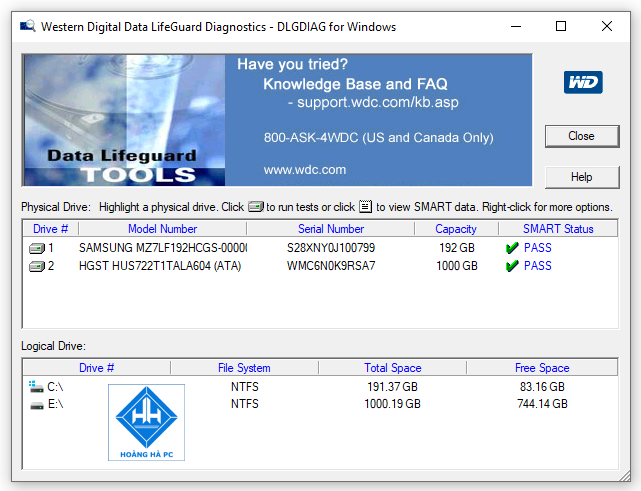This screenshot has width=641, height=491.
Task: Click PASS status text for drive 2
Action: coord(538,266)
